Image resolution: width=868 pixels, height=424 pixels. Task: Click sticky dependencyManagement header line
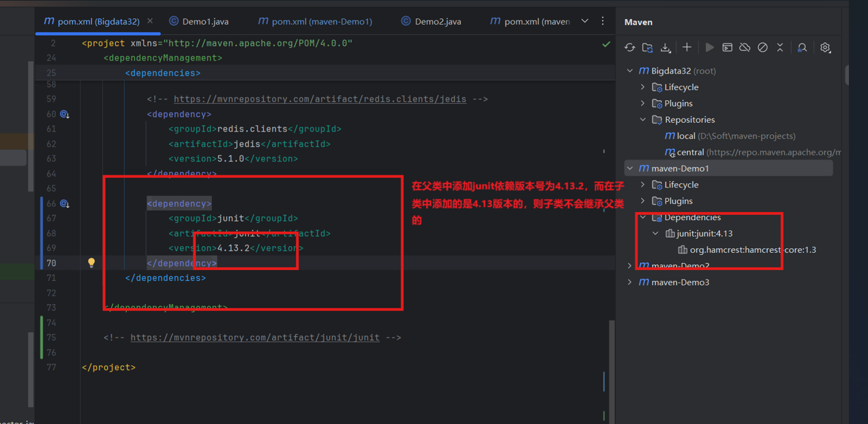click(163, 58)
